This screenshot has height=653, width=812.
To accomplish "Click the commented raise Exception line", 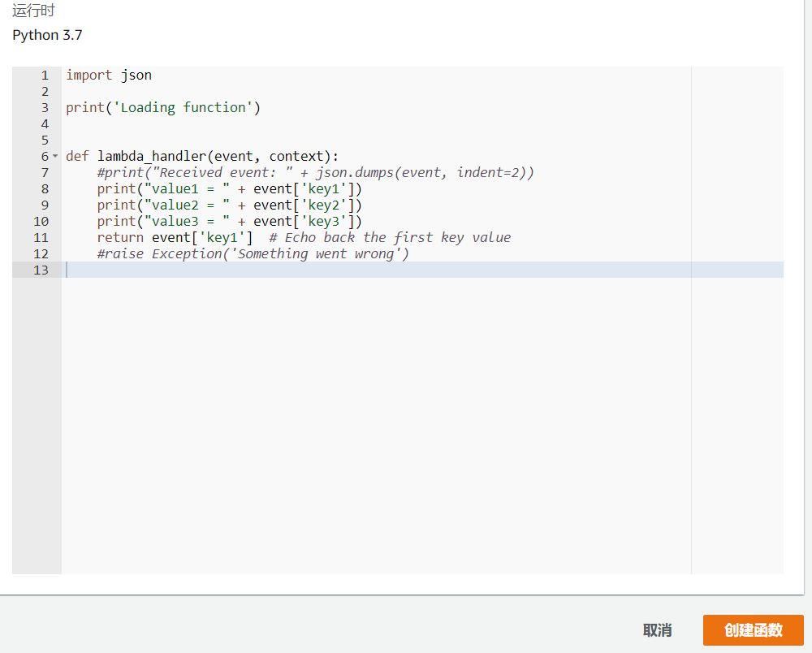I will point(253,253).
